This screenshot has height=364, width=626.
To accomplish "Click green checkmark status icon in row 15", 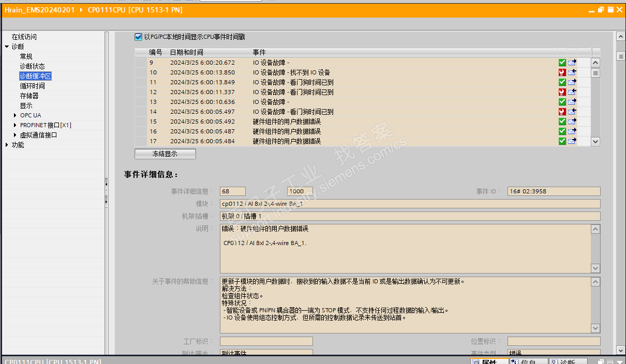I will pyautogui.click(x=562, y=122).
